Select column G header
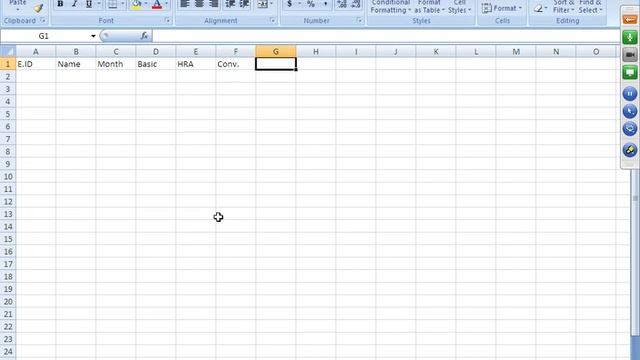Viewport: 640px width, 360px height. (276, 51)
